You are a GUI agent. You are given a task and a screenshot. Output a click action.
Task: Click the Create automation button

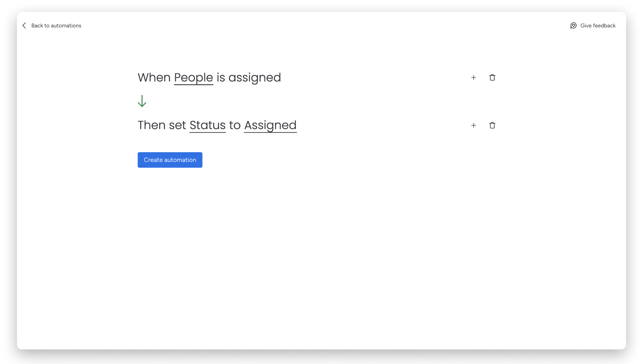click(170, 160)
